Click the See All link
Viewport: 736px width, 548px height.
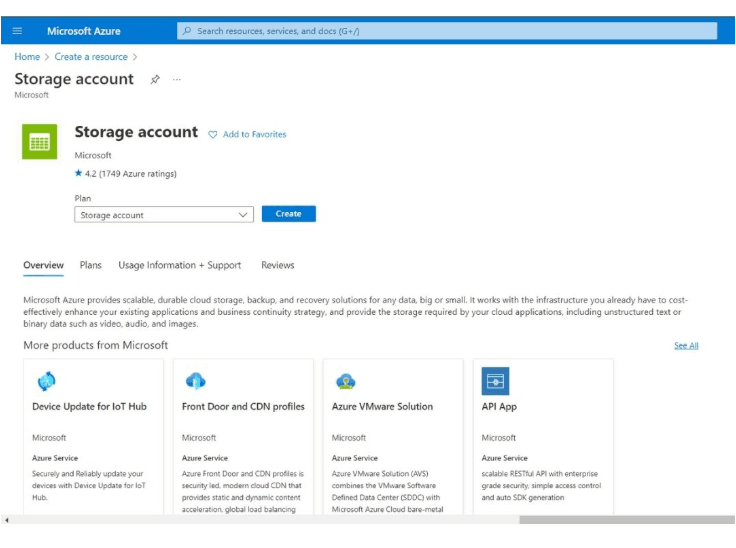pos(686,346)
